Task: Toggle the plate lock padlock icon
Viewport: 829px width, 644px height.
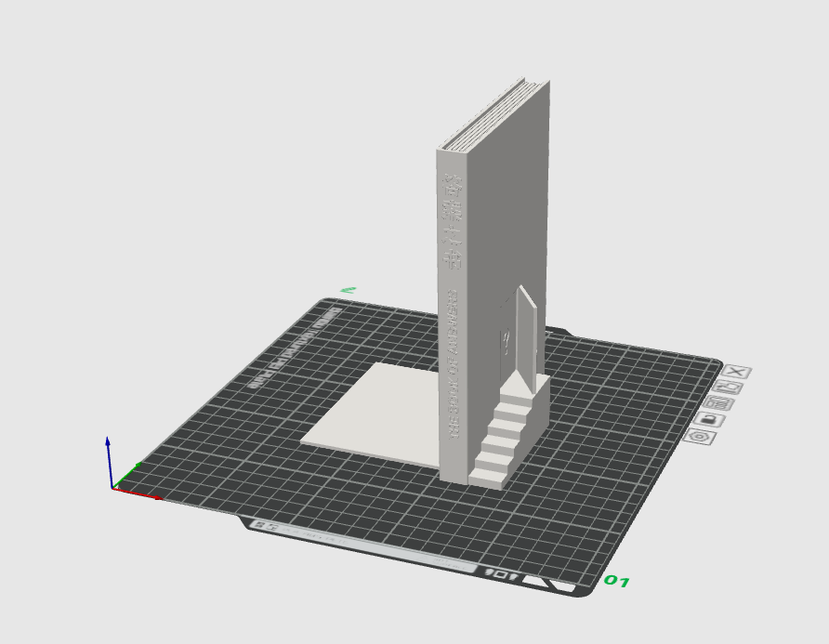Action: pyautogui.click(x=709, y=420)
